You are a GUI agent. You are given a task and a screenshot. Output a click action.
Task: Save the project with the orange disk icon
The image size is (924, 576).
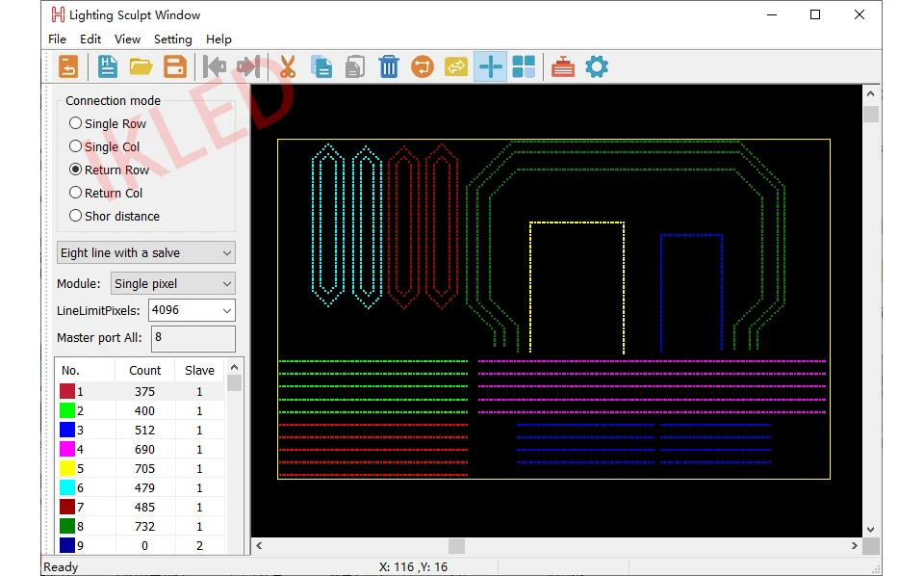tap(175, 66)
